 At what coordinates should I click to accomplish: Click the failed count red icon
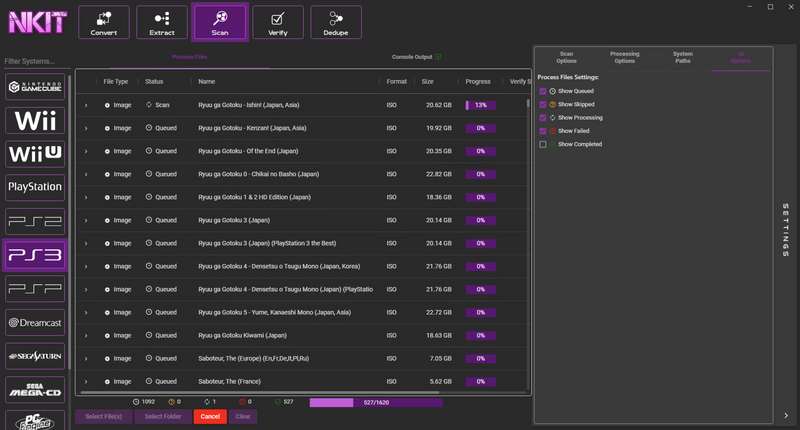(242, 402)
